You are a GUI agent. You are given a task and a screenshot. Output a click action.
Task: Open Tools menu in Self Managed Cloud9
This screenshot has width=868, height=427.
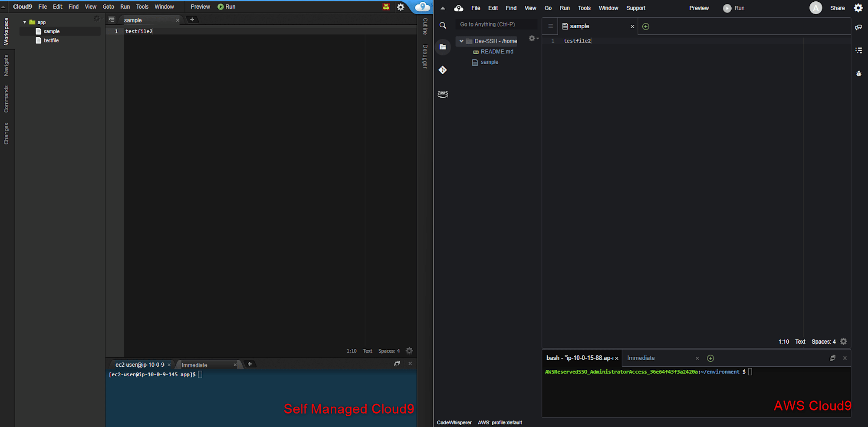point(142,7)
